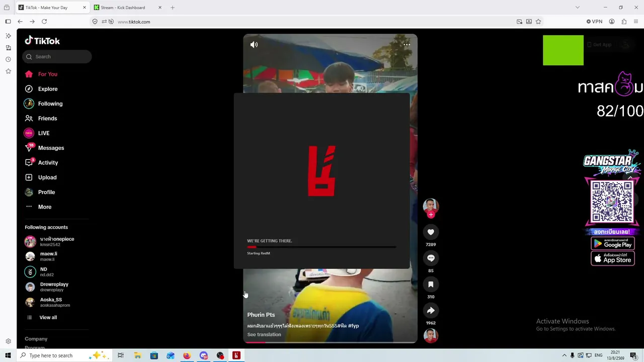Open the video comments bubble
Viewport: 644px width, 362px height.
(431, 258)
